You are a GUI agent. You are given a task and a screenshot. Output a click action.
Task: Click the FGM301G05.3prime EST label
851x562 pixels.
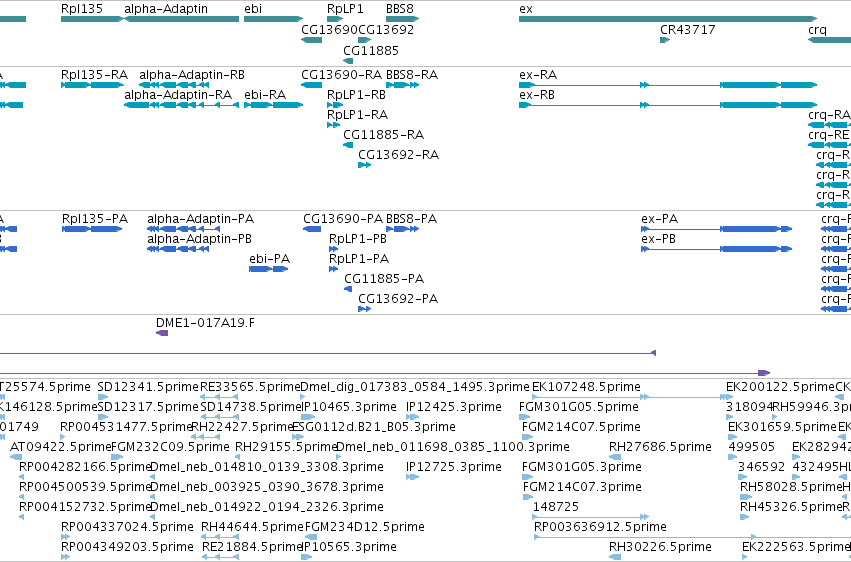tap(582, 467)
